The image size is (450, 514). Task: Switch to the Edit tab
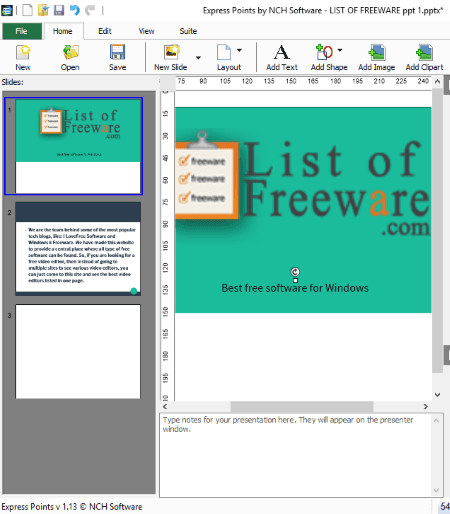(x=105, y=31)
